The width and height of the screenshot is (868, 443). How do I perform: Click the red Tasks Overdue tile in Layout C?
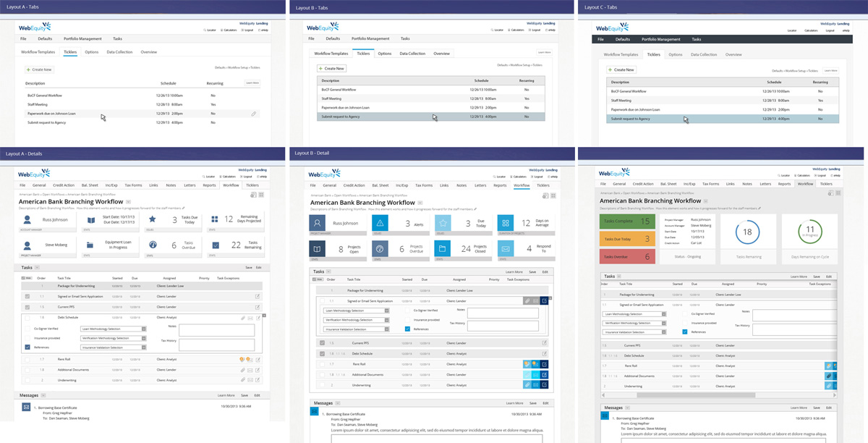(x=628, y=256)
